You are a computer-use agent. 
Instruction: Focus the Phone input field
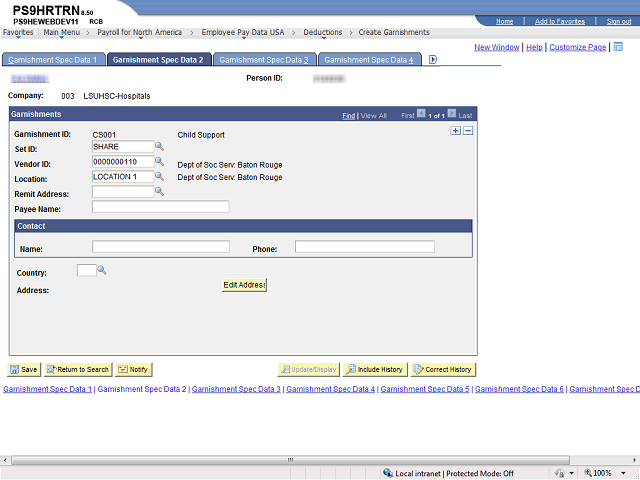coord(364,247)
